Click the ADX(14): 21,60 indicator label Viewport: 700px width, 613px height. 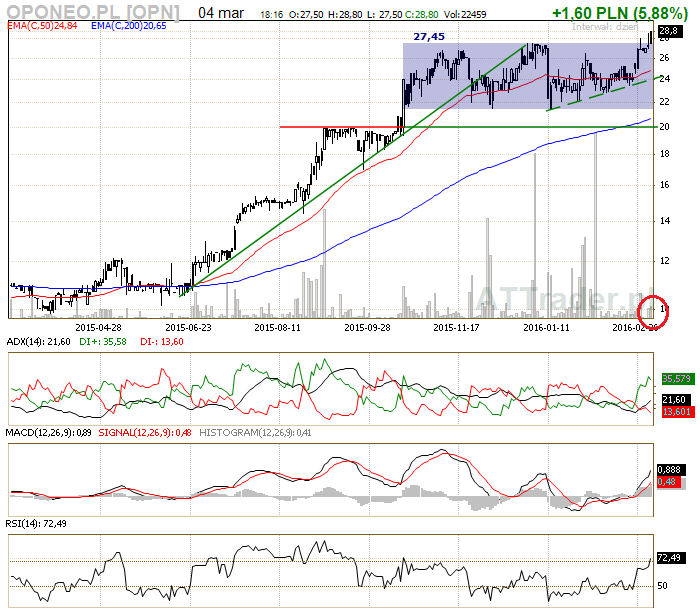click(38, 342)
